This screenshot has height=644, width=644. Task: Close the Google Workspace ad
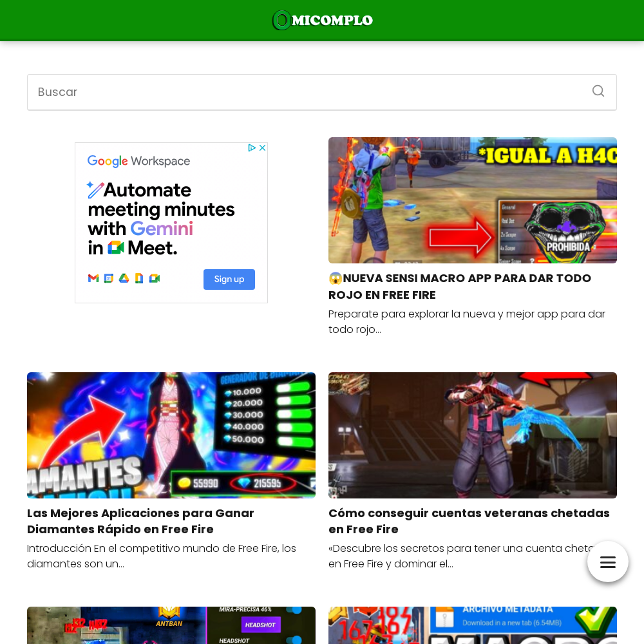[263, 148]
